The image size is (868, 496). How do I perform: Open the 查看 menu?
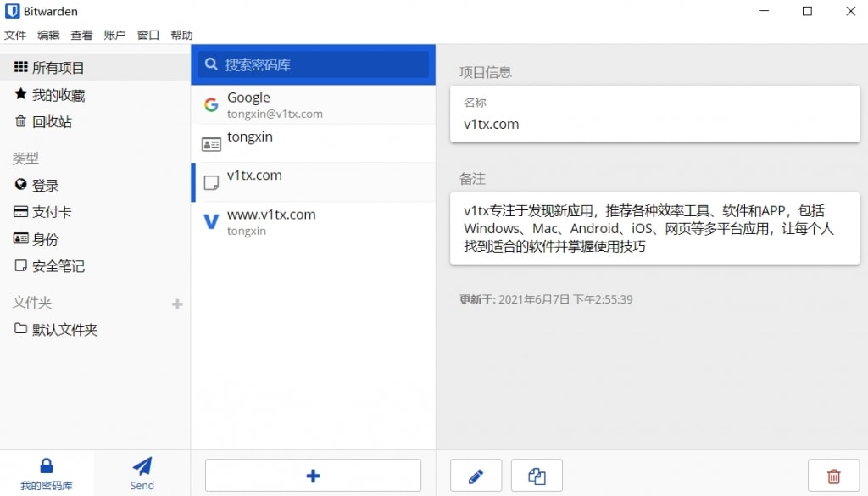pyautogui.click(x=81, y=36)
